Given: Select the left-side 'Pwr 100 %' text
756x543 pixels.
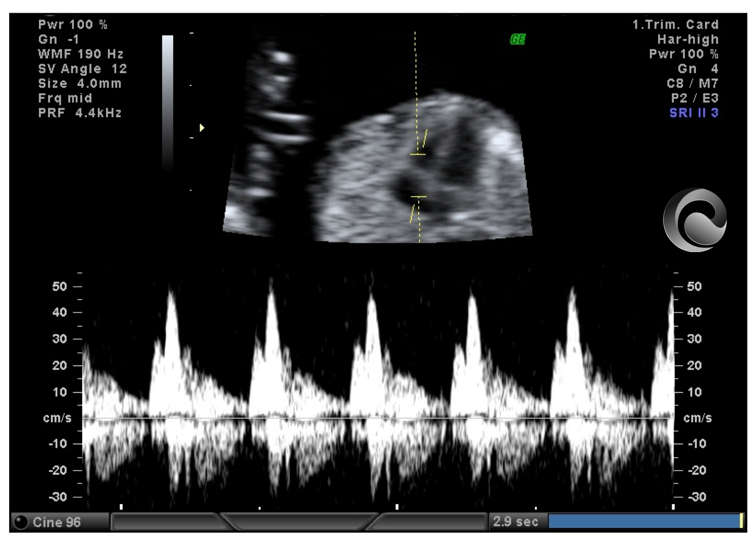Looking at the screenshot, I should point(73,25).
